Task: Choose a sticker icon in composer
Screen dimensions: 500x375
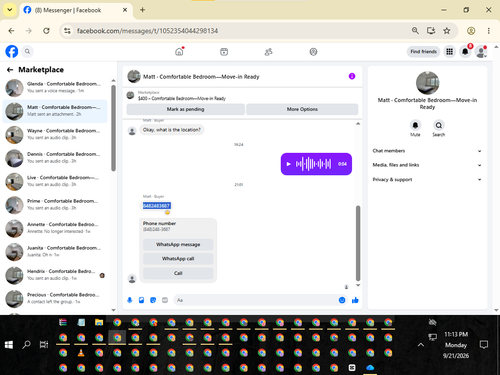Action: [153, 300]
